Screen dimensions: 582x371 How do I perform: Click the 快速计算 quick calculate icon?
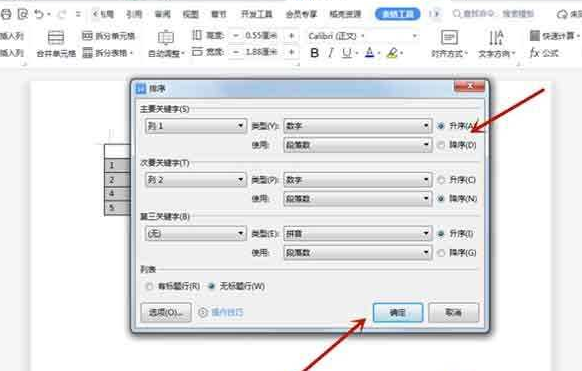[534, 36]
